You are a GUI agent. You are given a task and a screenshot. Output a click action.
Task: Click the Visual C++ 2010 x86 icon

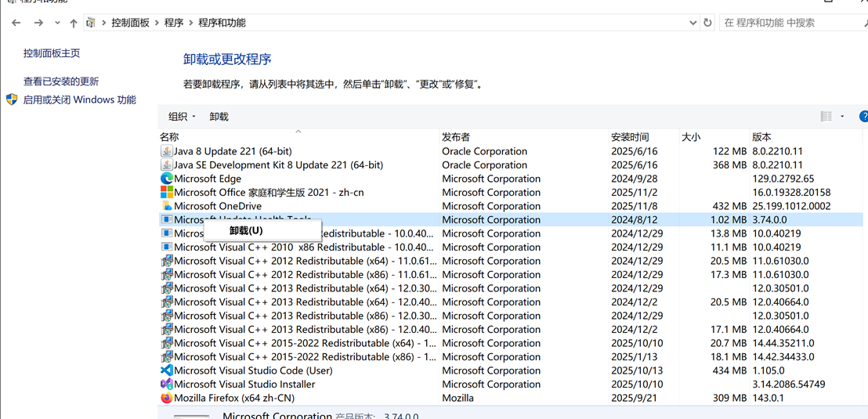(x=167, y=247)
